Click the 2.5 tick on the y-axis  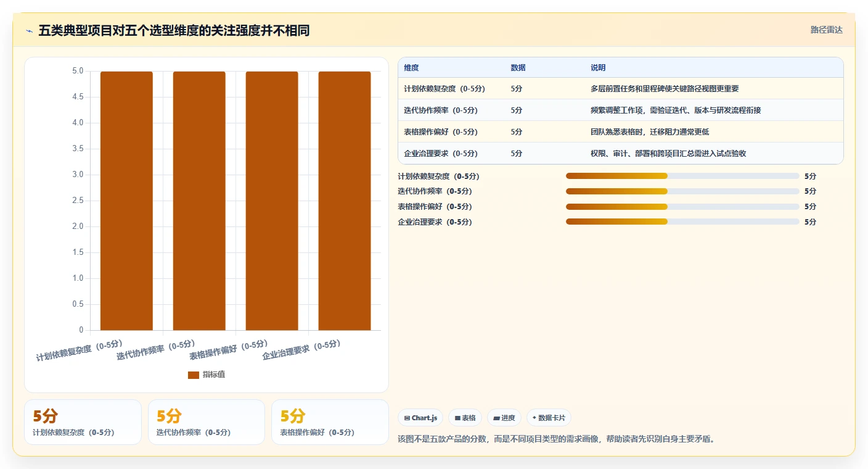coord(78,201)
